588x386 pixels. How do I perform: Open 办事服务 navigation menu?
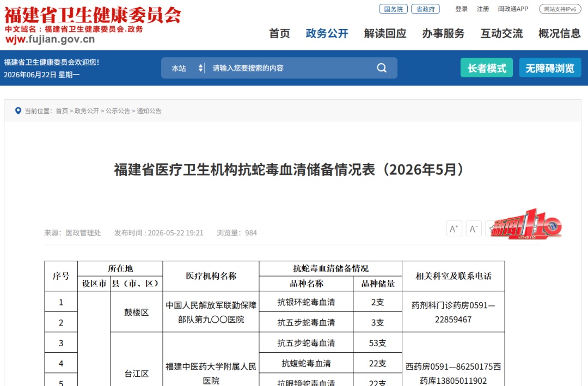point(443,33)
